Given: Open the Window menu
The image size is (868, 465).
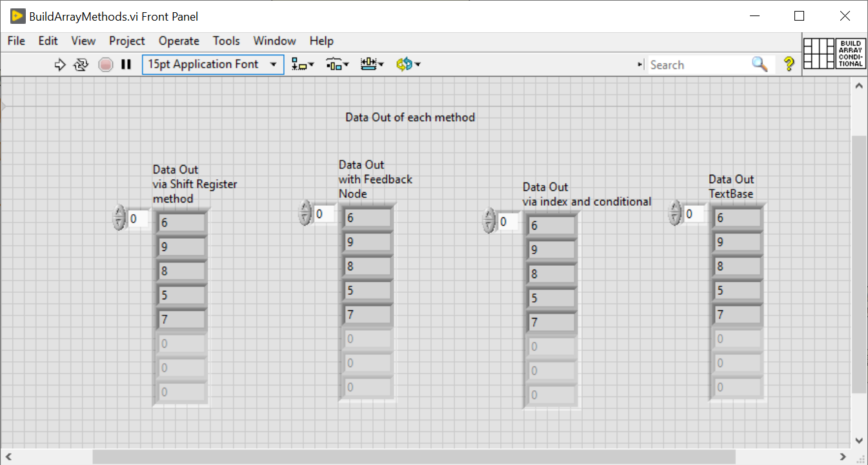Looking at the screenshot, I should (274, 41).
